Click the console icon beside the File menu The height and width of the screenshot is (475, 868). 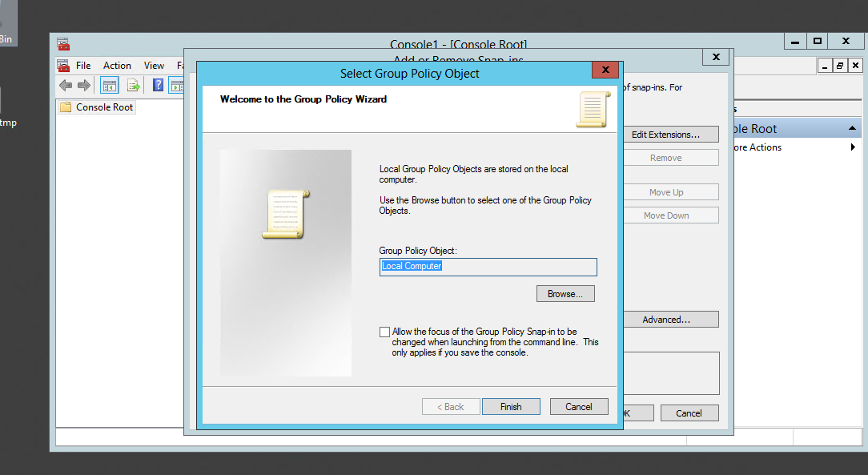(x=63, y=66)
